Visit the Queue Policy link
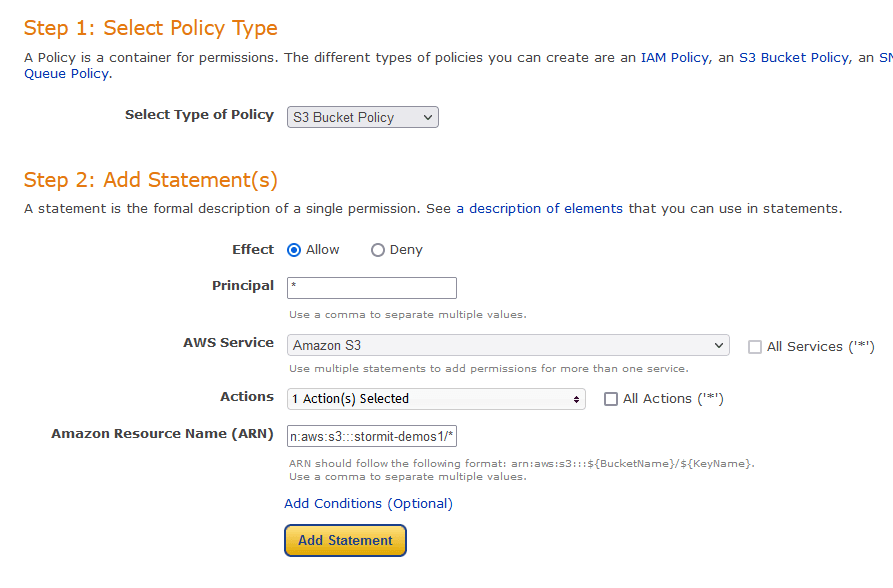 (x=67, y=74)
